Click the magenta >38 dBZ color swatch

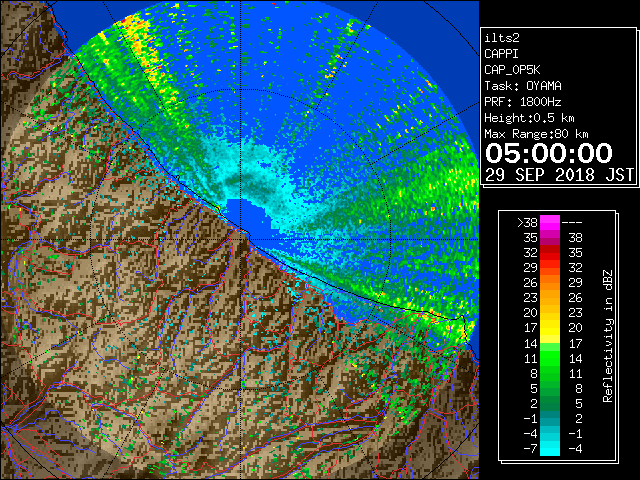[550, 223]
